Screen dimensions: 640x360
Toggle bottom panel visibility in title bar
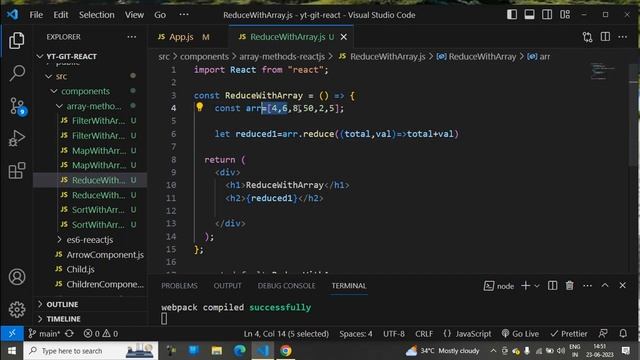click(529, 15)
